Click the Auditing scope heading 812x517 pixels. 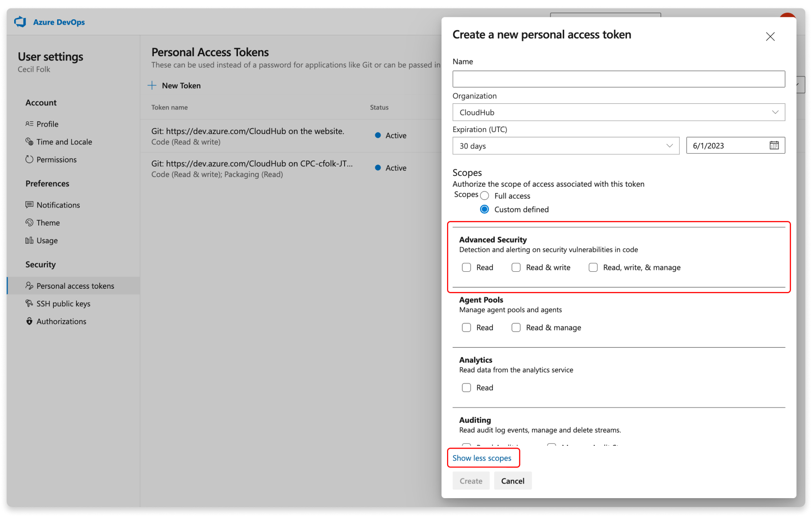pos(475,420)
